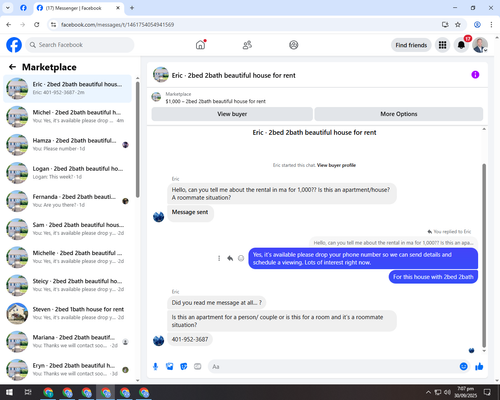Focus the Search Facebook field
Image resolution: width=500 pixels, height=400 pixels.
click(80, 45)
